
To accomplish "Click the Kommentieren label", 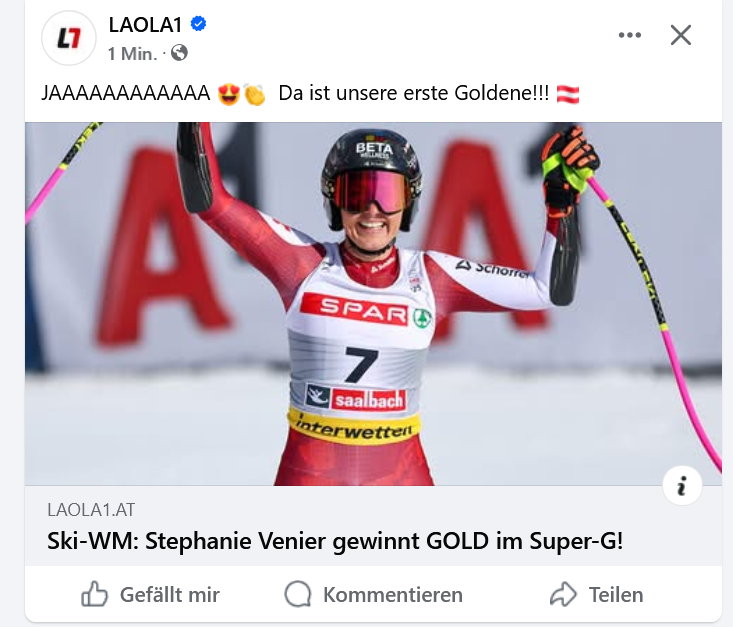I will [x=393, y=595].
